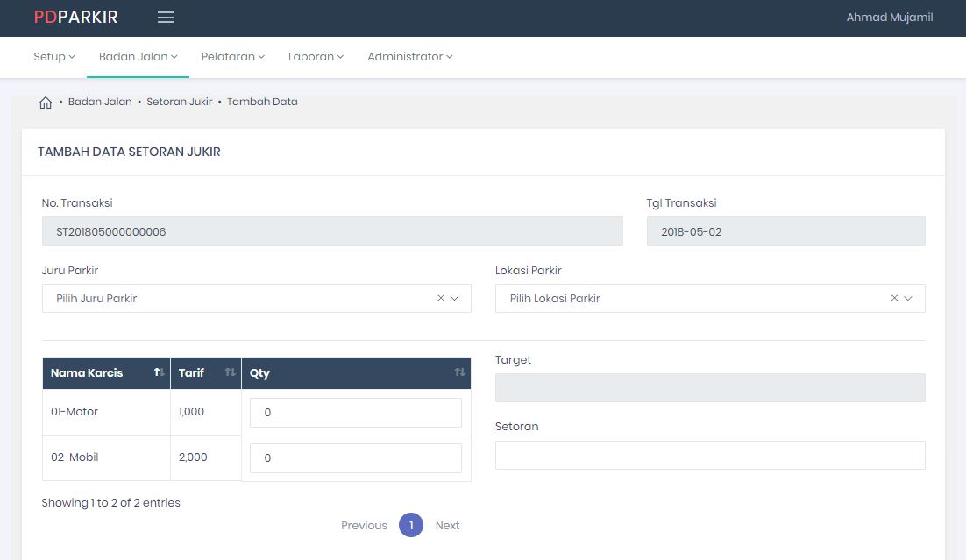Image resolution: width=966 pixels, height=560 pixels.
Task: Expand the Setup menu
Action: (x=54, y=57)
